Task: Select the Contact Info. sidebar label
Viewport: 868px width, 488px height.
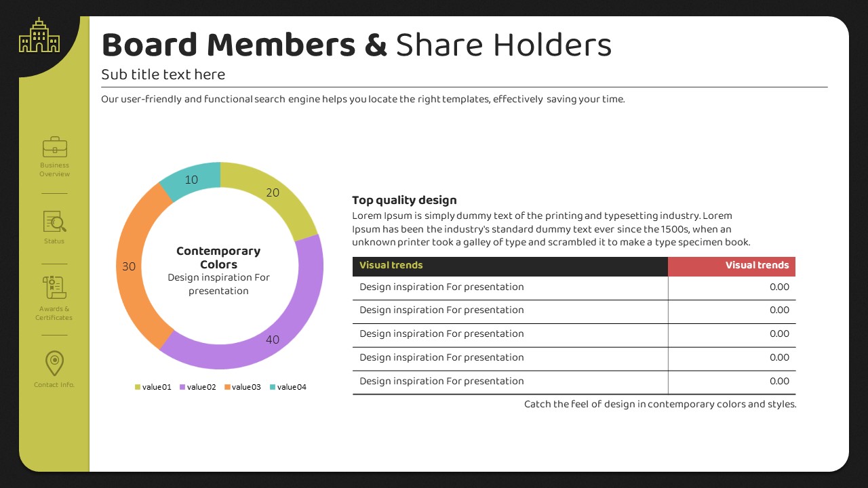Action: point(54,385)
